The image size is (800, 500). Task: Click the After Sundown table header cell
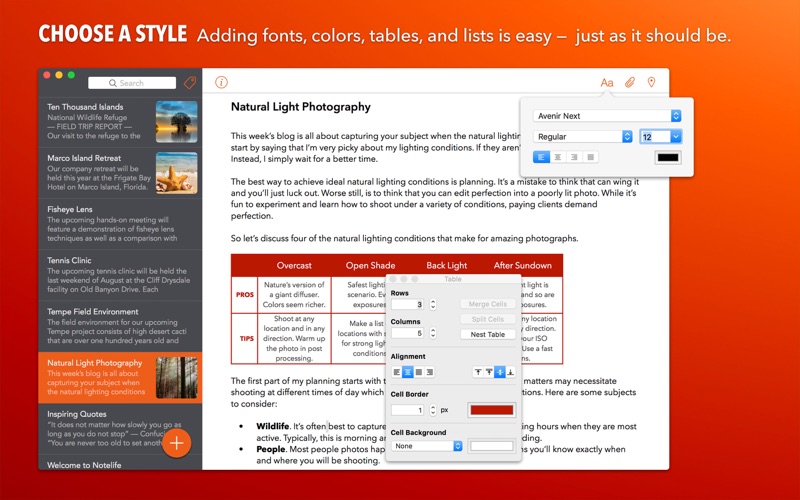[x=522, y=265]
